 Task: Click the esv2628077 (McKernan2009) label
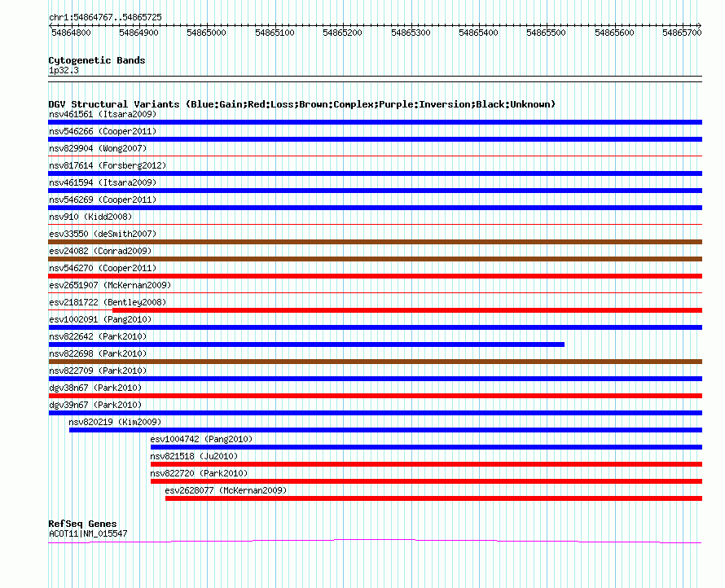[226, 490]
